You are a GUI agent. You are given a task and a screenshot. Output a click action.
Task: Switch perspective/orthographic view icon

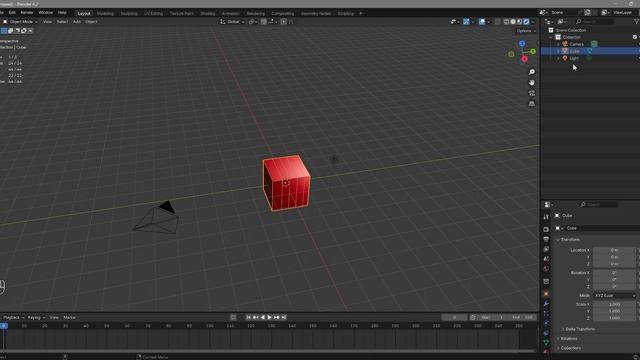pos(532,104)
